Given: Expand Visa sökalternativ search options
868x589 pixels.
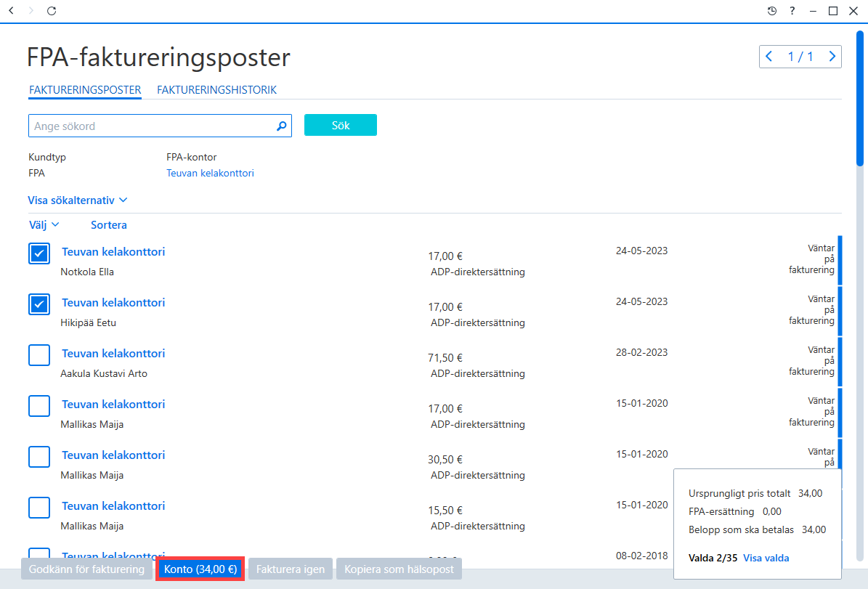Looking at the screenshot, I should click(78, 200).
